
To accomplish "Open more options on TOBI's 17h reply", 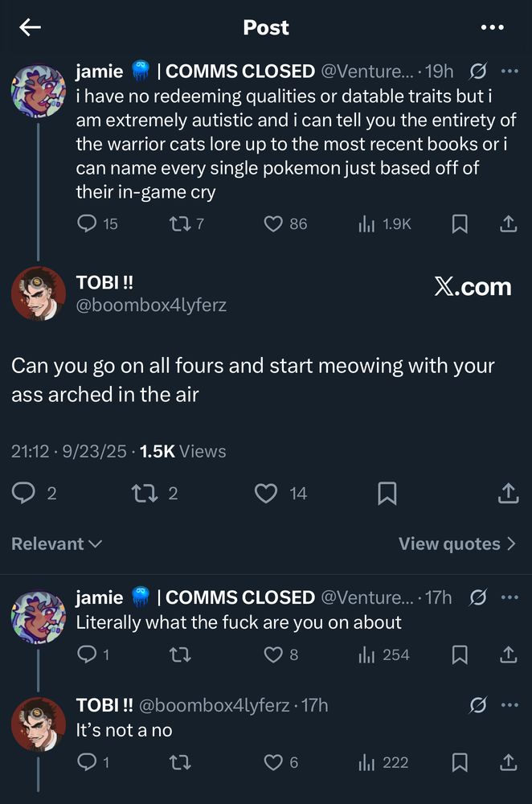I will 509,705.
